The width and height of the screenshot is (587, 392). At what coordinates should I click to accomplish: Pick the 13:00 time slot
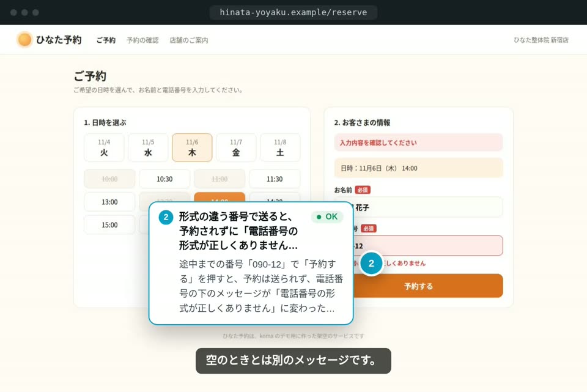point(109,202)
